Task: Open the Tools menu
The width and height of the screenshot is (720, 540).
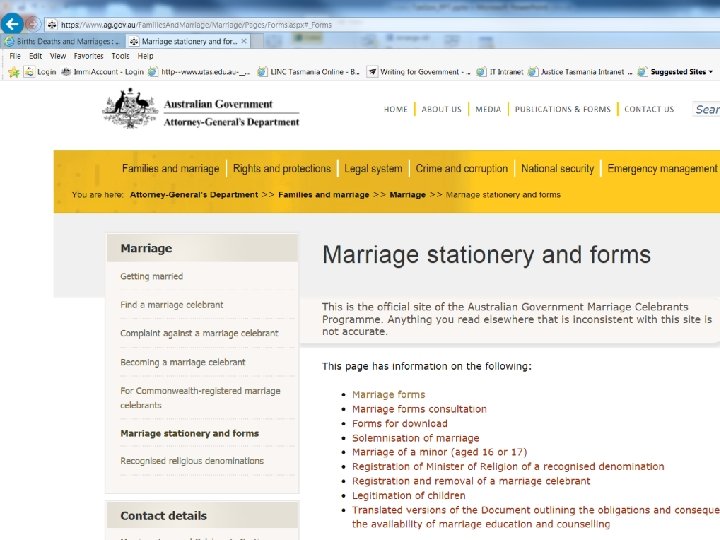Action: (x=120, y=56)
